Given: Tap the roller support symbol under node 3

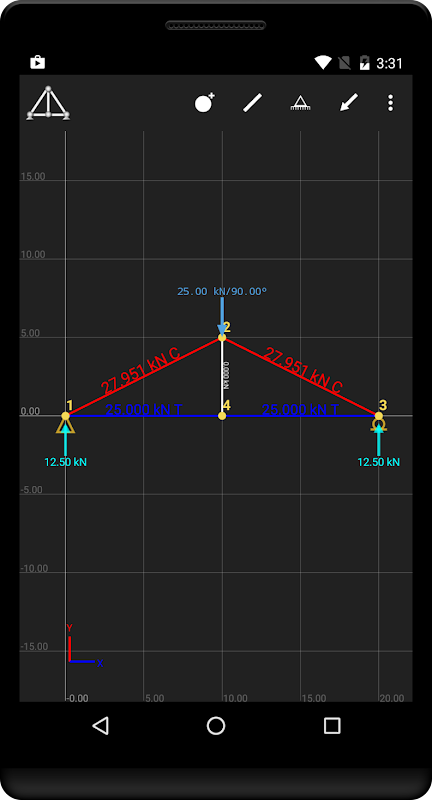Looking at the screenshot, I should point(378,426).
